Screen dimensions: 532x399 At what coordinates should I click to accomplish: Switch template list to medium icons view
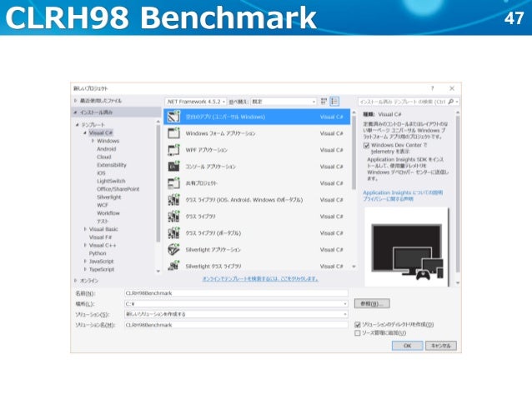pyautogui.click(x=334, y=102)
